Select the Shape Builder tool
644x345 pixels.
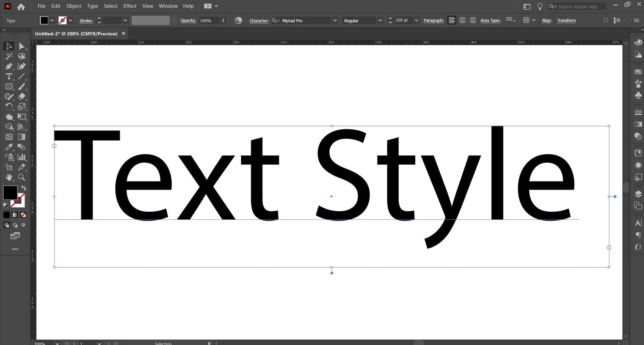(9, 127)
